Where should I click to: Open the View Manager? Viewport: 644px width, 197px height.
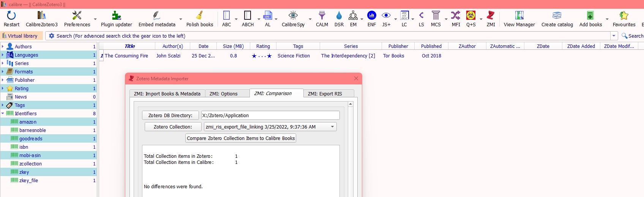(519, 16)
